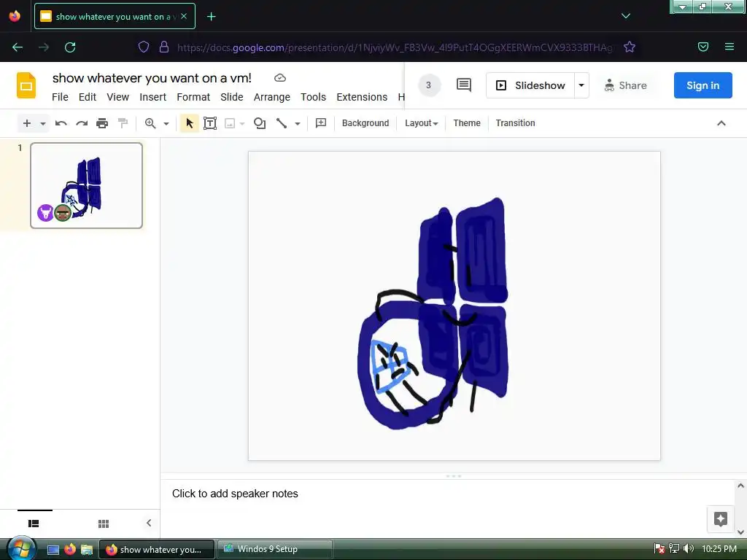The height and width of the screenshot is (560, 747).
Task: Open the Layout dropdown
Action: [x=421, y=122]
